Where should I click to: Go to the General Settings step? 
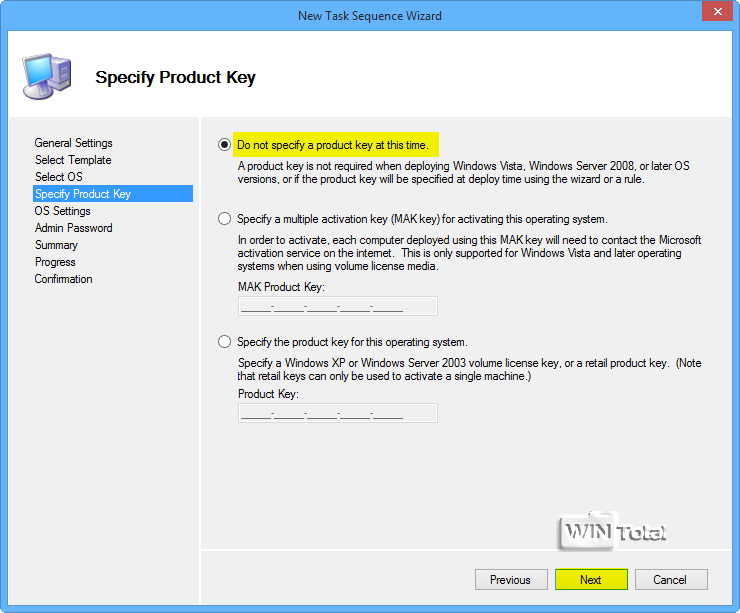click(73, 143)
